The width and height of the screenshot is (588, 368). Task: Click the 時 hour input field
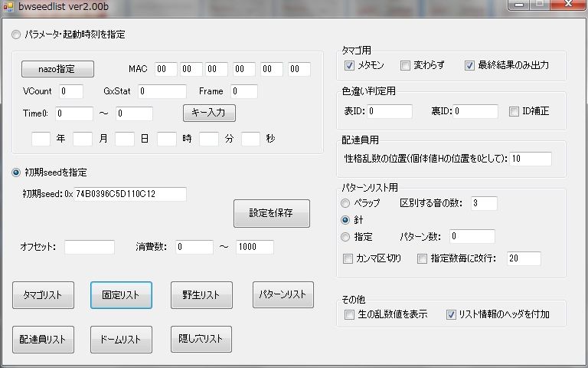(x=166, y=139)
